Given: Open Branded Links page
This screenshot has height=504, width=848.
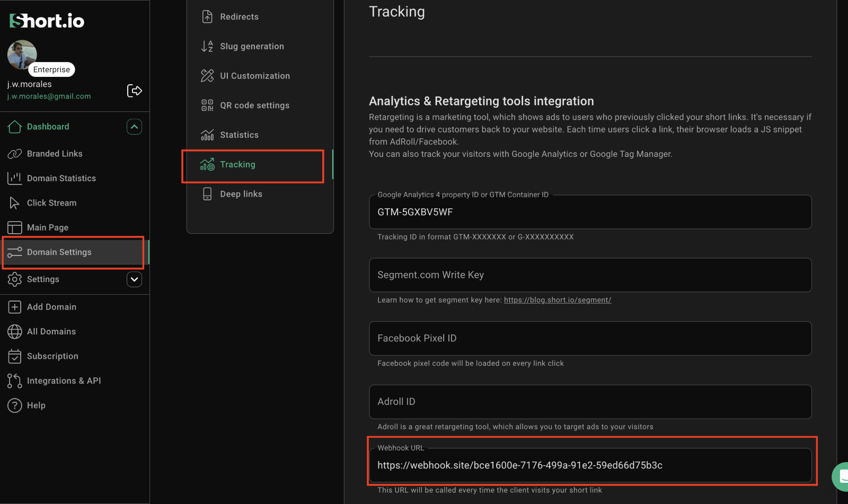Looking at the screenshot, I should [x=55, y=154].
